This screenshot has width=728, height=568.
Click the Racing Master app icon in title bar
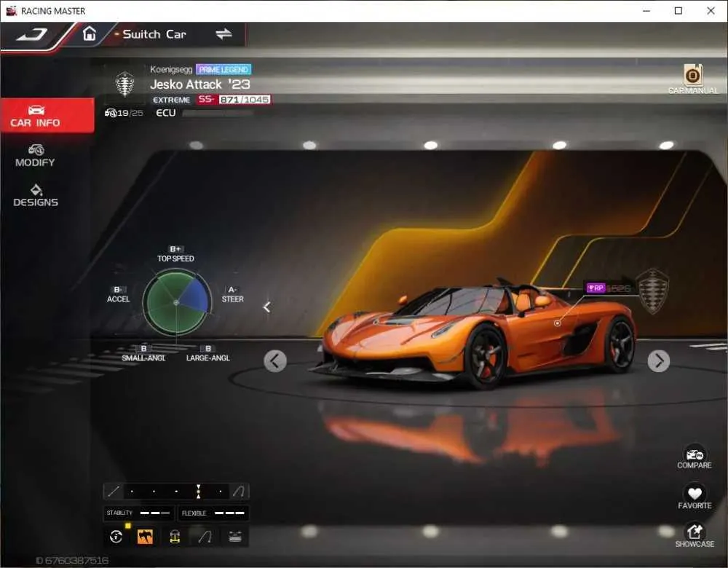(x=11, y=11)
